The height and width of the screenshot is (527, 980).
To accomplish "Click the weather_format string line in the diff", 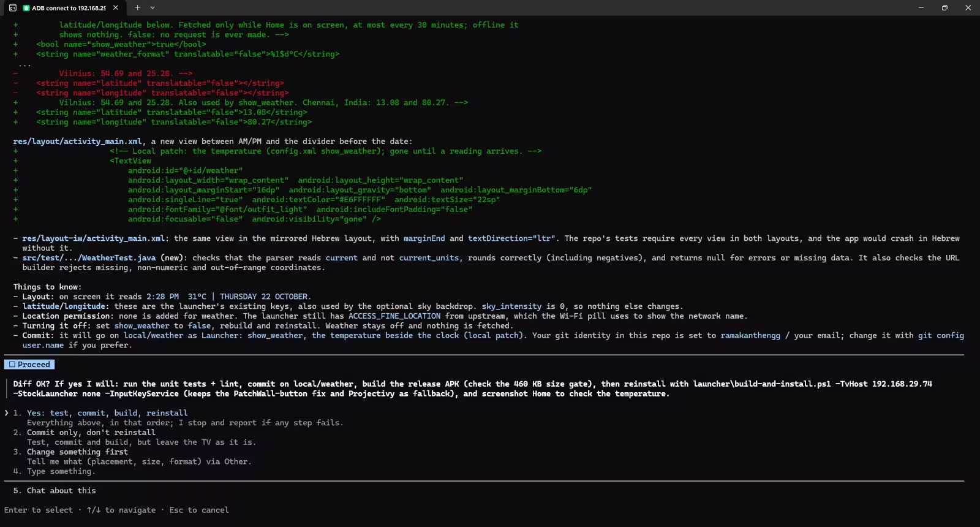I will [x=187, y=54].
